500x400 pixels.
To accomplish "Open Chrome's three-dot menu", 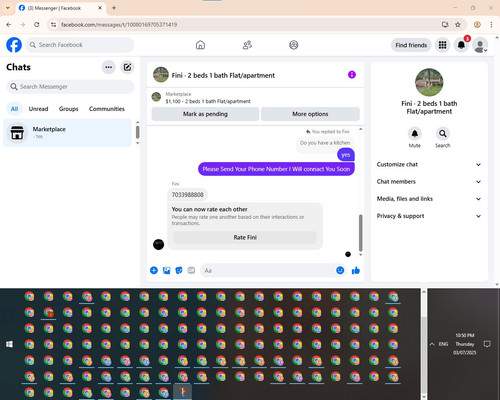I will click(491, 24).
